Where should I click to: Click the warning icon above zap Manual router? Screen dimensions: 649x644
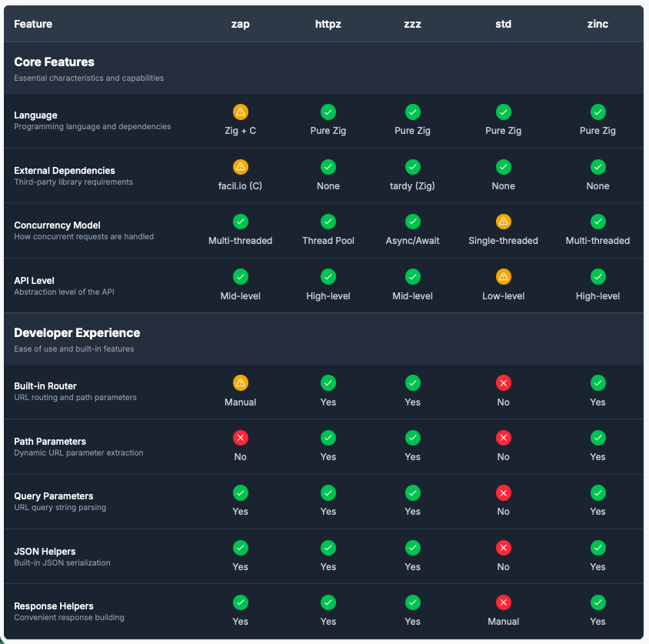[241, 383]
